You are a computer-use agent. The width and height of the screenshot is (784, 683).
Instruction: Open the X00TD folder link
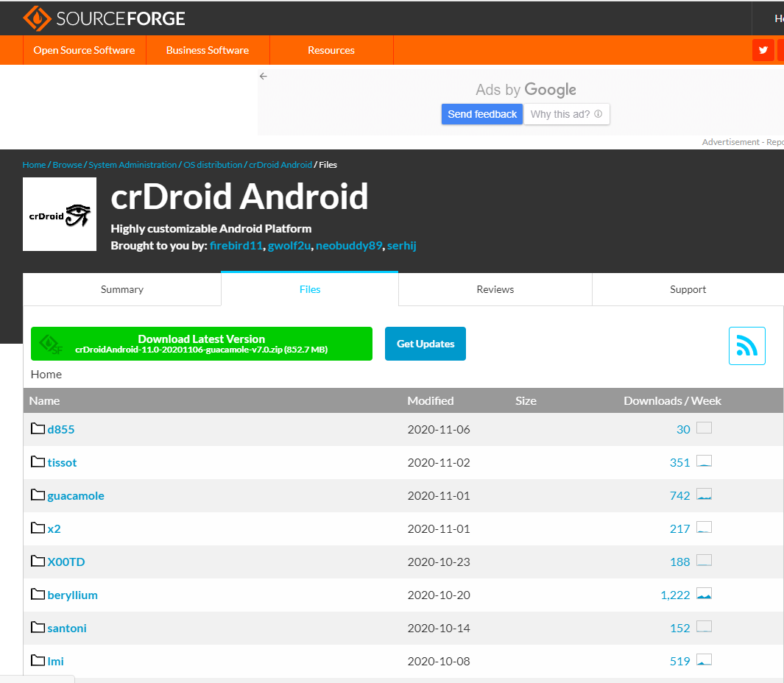click(66, 562)
